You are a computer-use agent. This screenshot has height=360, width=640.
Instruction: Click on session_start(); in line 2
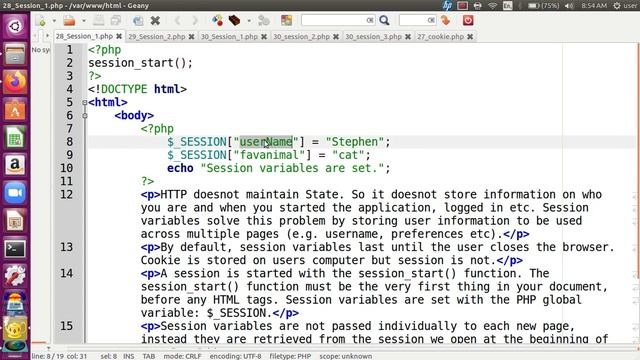click(140, 63)
